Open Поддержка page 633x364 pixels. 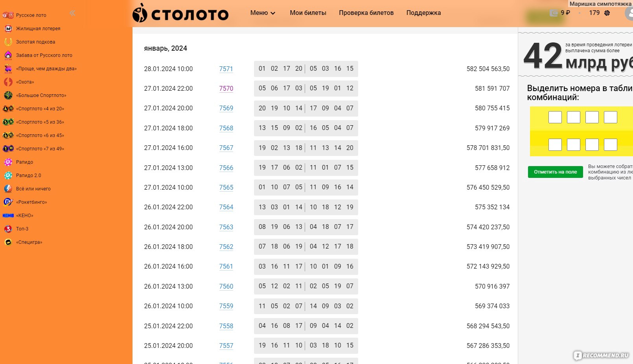click(423, 13)
